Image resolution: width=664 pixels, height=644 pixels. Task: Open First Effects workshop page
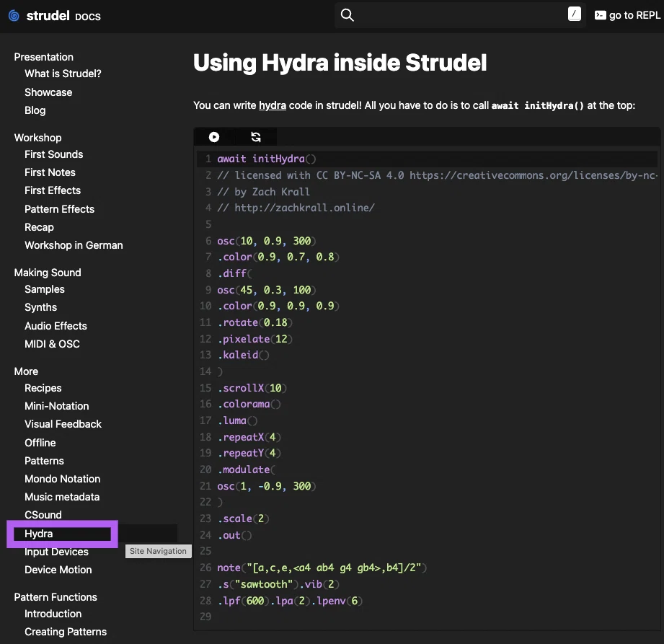pos(53,190)
